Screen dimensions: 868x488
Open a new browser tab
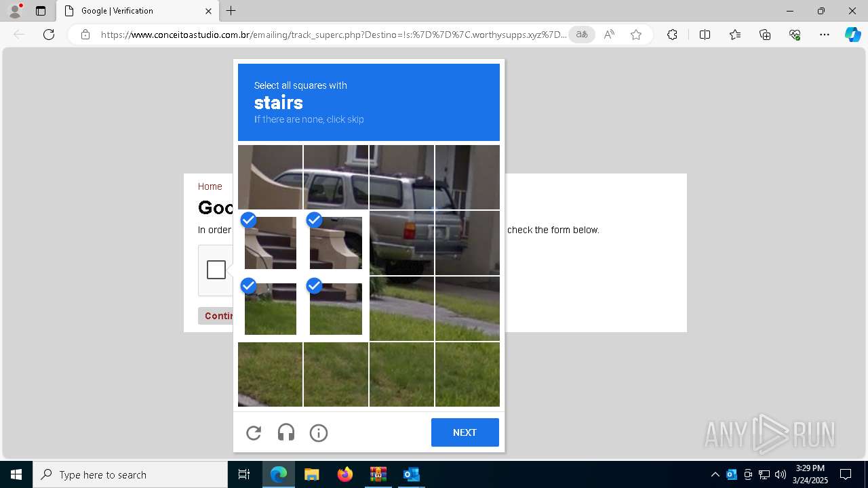pyautogui.click(x=231, y=11)
